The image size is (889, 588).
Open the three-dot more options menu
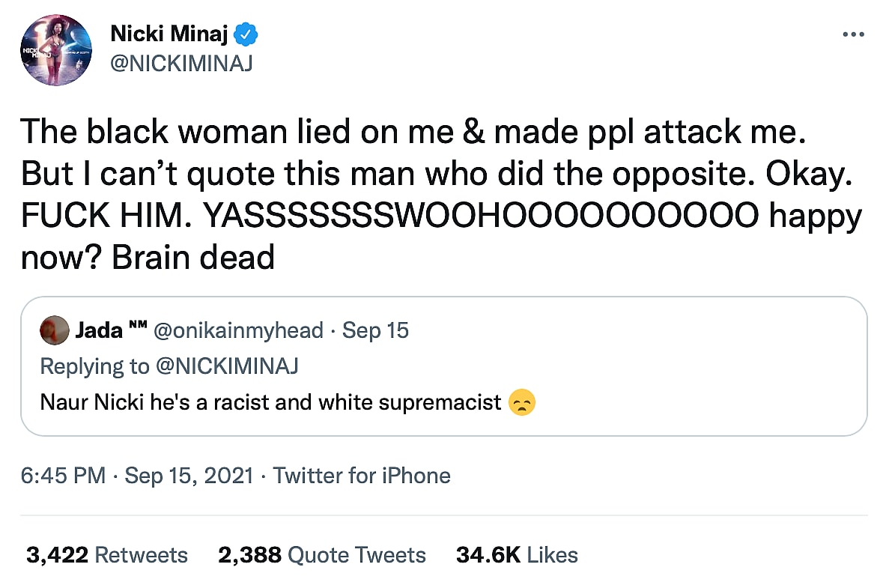tap(853, 35)
